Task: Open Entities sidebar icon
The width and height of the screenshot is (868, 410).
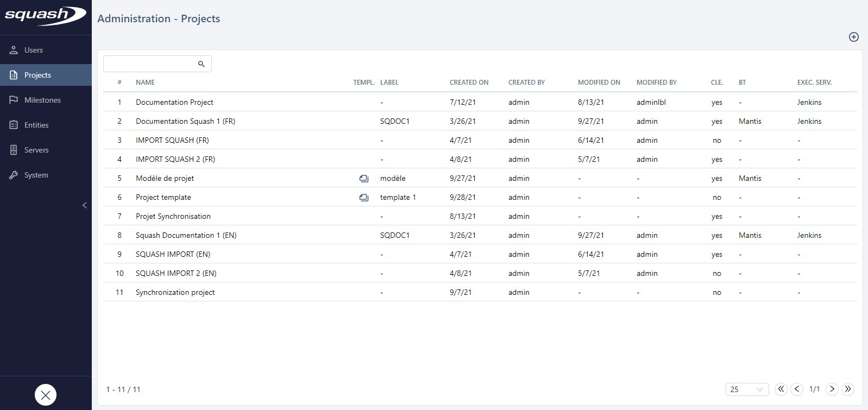Action: pos(14,125)
